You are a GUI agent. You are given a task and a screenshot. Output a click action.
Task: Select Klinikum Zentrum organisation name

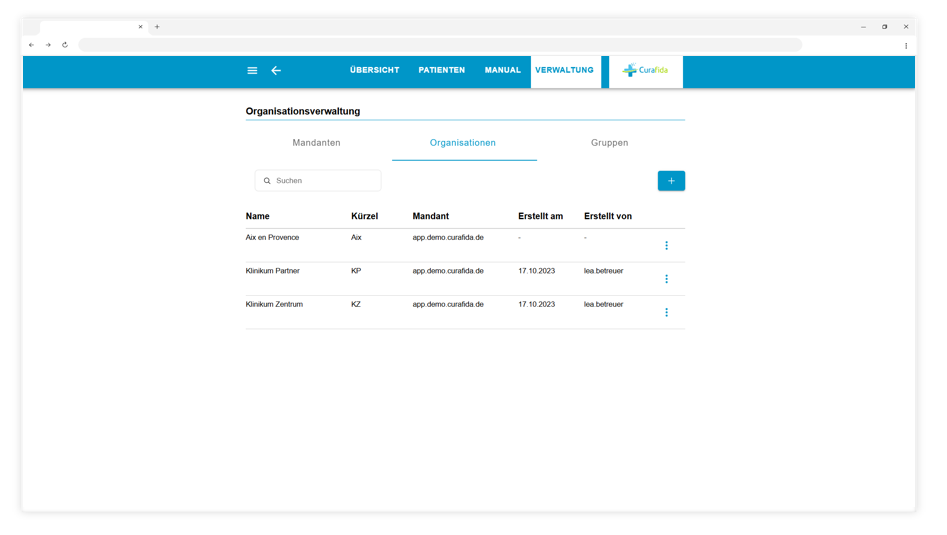click(x=274, y=304)
